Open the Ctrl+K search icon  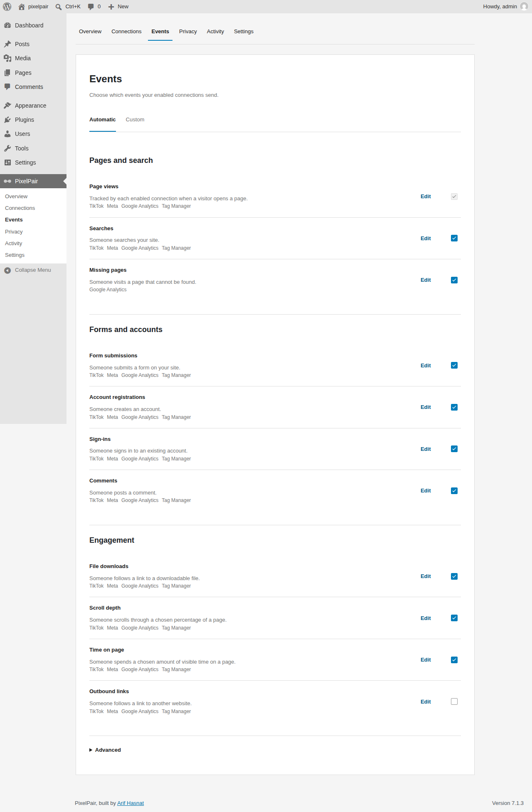point(59,7)
